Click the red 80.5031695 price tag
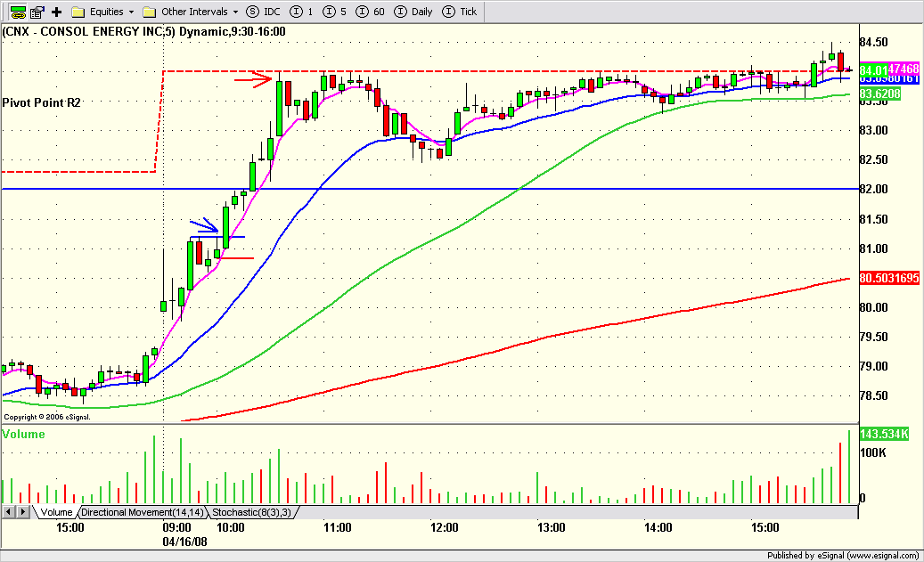 (889, 278)
